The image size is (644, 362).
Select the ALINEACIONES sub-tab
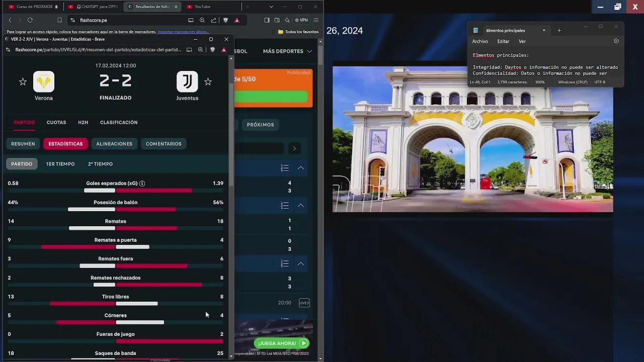(114, 144)
